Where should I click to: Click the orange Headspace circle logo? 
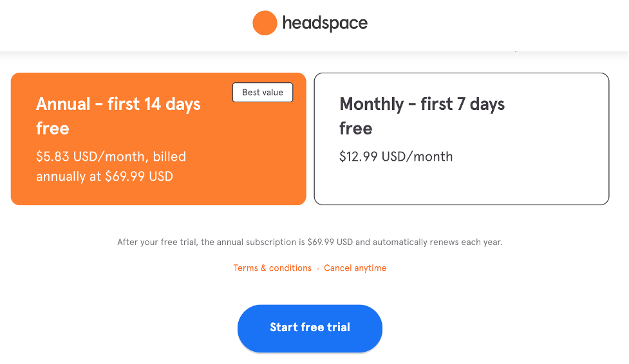pyautogui.click(x=265, y=23)
